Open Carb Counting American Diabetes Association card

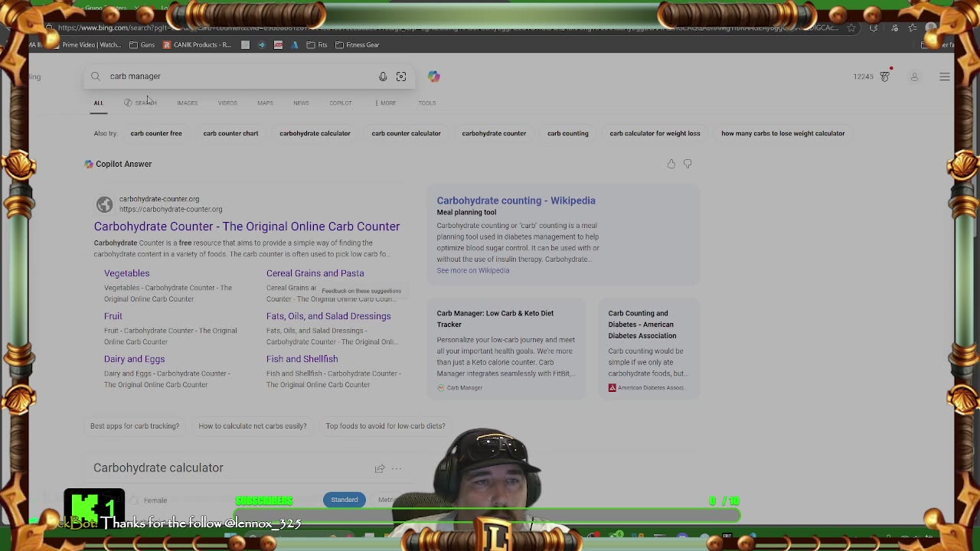[648, 349]
